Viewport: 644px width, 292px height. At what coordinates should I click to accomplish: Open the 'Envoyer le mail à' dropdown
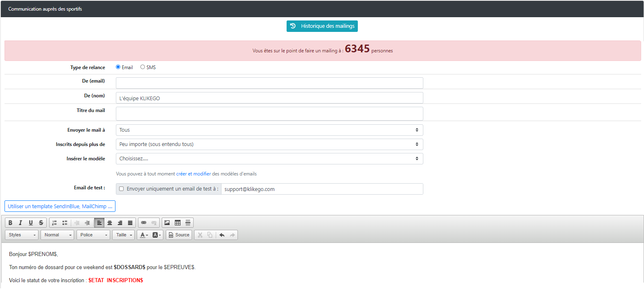(x=269, y=130)
